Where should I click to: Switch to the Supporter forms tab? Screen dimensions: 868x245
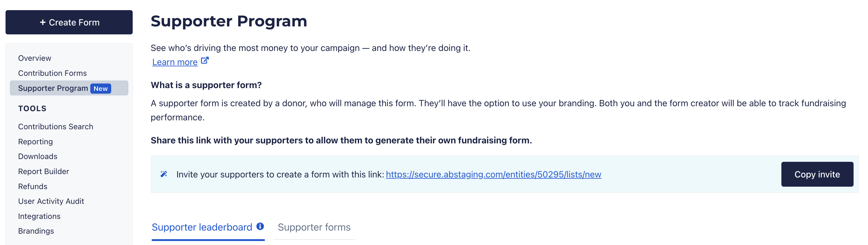pos(314,227)
